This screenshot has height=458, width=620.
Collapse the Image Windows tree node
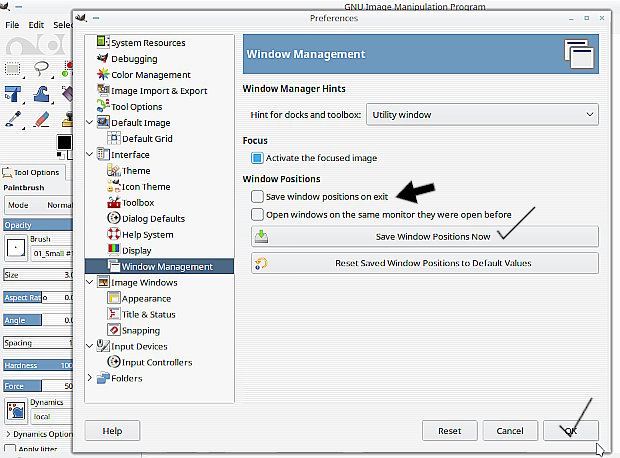click(x=90, y=282)
